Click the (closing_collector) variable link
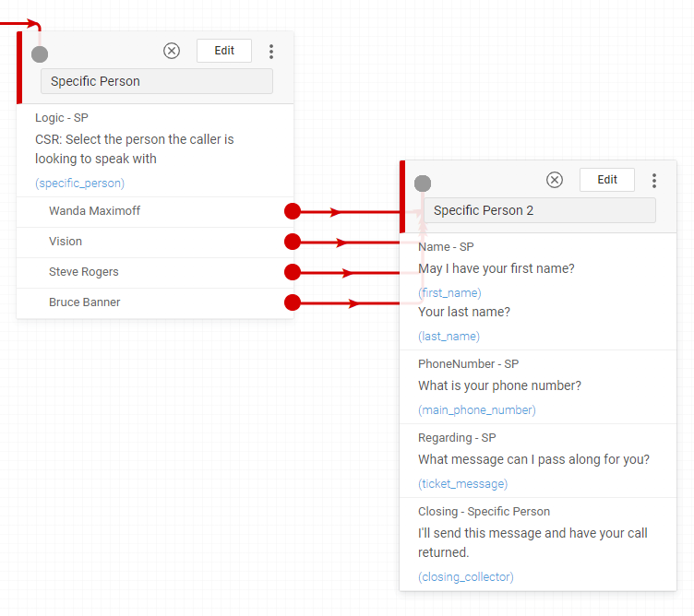This screenshot has width=694, height=616. pos(466,576)
